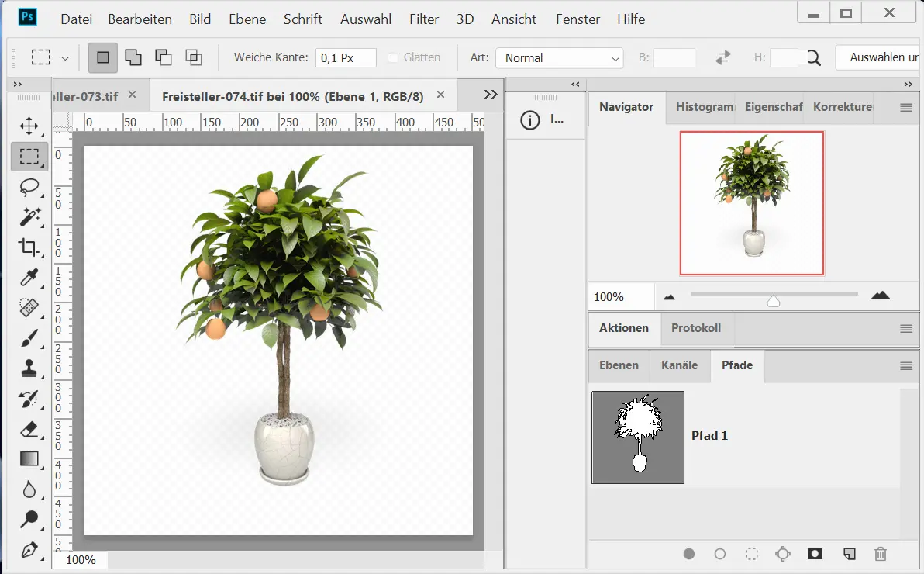Activate the Crop tool
The width and height of the screenshot is (924, 574).
click(x=29, y=247)
